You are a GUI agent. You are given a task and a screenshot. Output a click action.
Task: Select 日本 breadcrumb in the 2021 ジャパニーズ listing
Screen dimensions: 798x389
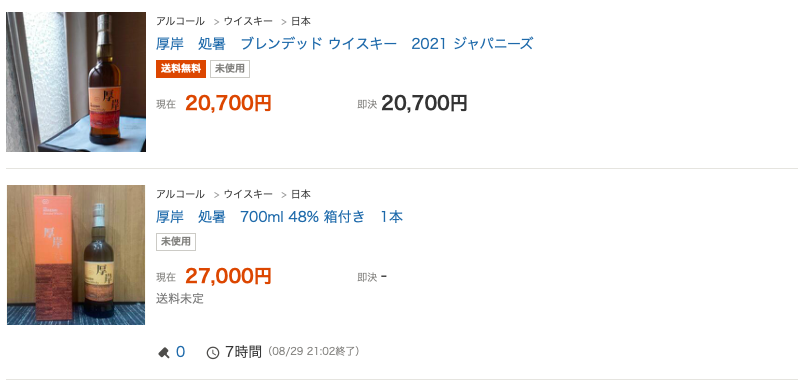coord(301,21)
